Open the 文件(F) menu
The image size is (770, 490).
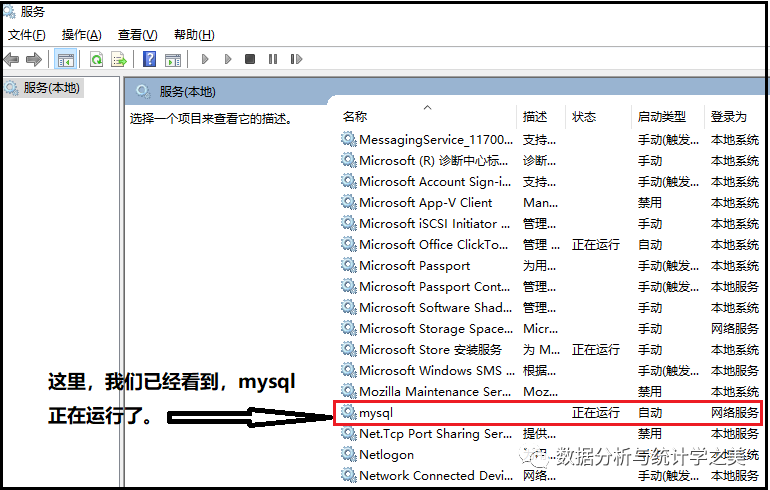27,34
